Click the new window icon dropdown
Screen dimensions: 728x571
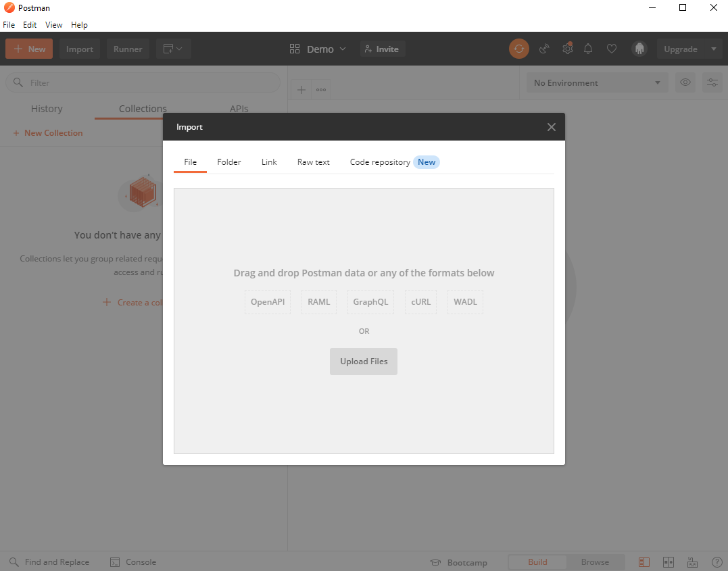(173, 49)
